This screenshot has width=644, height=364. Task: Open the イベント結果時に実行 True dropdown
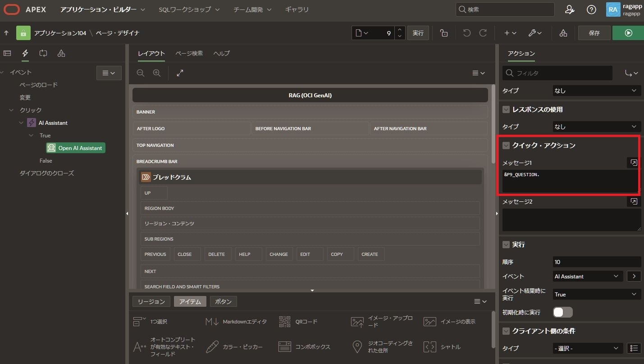point(597,294)
